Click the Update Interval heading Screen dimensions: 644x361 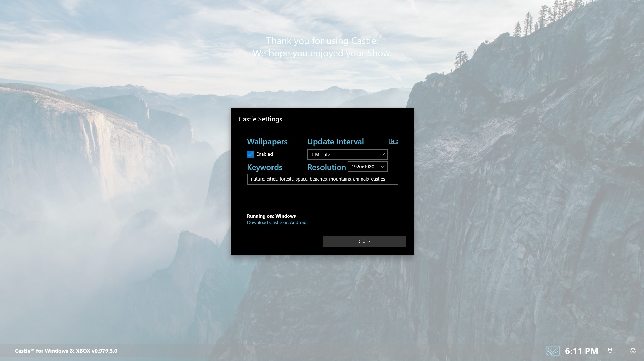(336, 142)
